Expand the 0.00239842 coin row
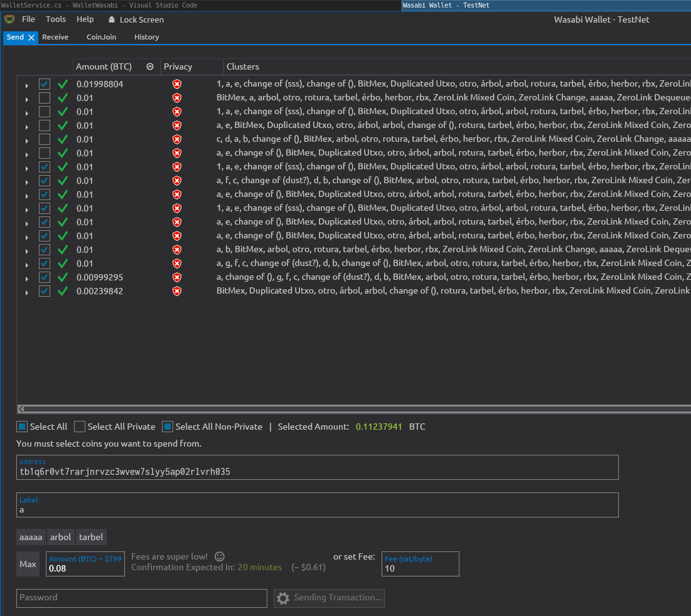The height and width of the screenshot is (616, 691). pos(27,292)
